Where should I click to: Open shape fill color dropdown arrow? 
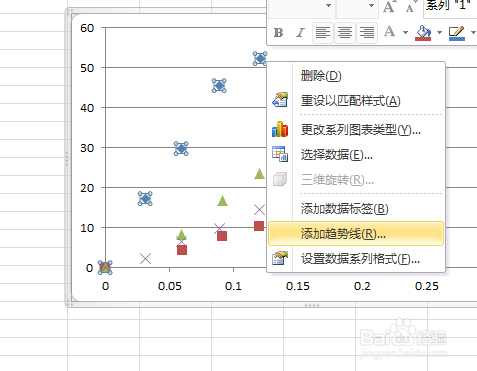click(x=439, y=32)
